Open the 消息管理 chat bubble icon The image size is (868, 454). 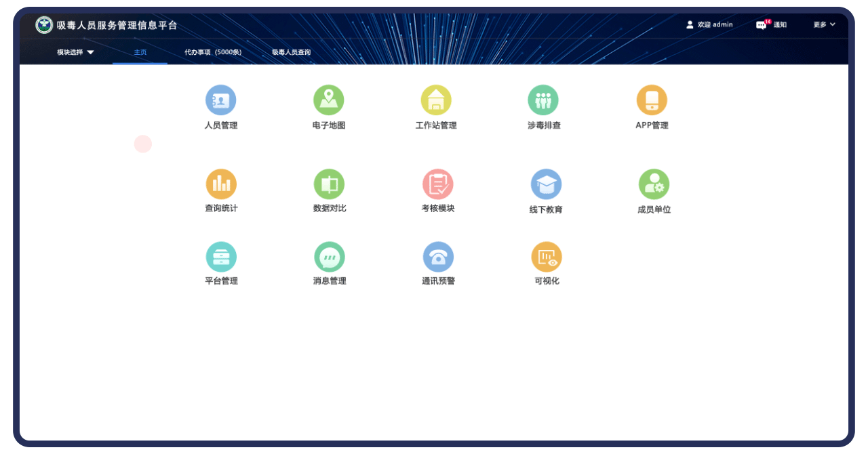(330, 257)
